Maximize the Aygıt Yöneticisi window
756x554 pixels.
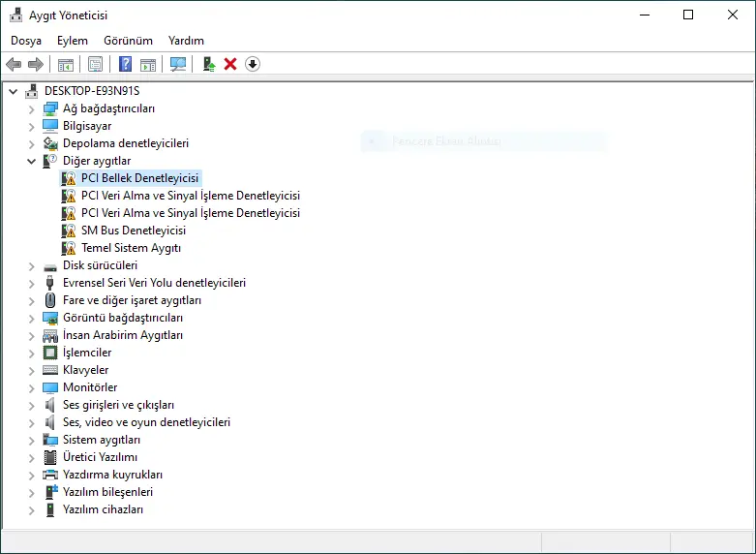pos(688,15)
